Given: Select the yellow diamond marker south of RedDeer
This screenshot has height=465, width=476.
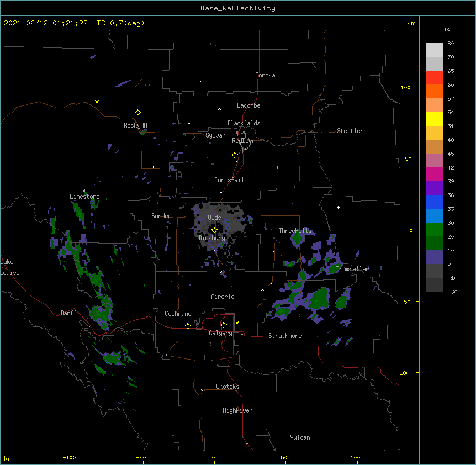Looking at the screenshot, I should pos(235,155).
